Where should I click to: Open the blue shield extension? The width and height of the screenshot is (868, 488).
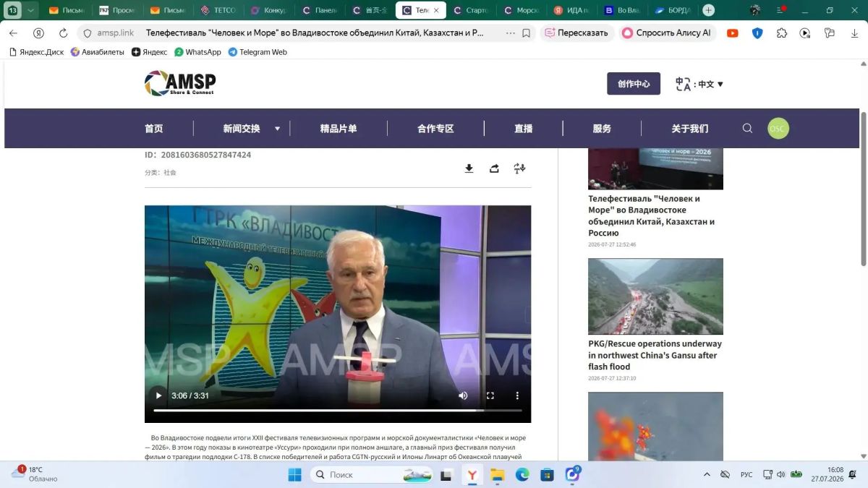pyautogui.click(x=757, y=33)
